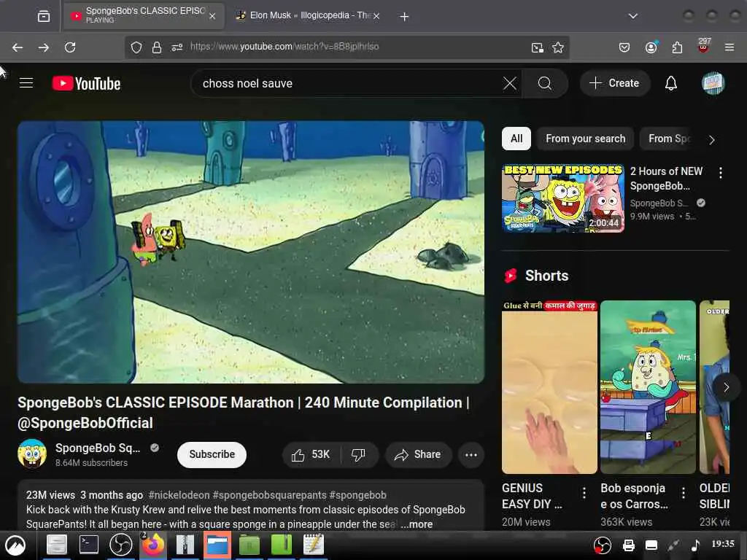Clear the search box with the X icon
Image resolution: width=747 pixels, height=560 pixels.
[509, 83]
